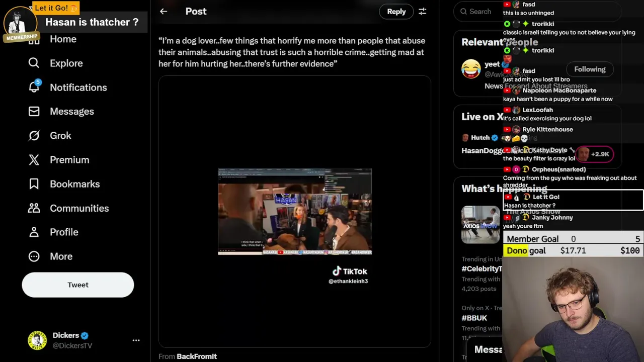The image size is (644, 362).
Task: Click the Communities people icon
Action: (34, 208)
